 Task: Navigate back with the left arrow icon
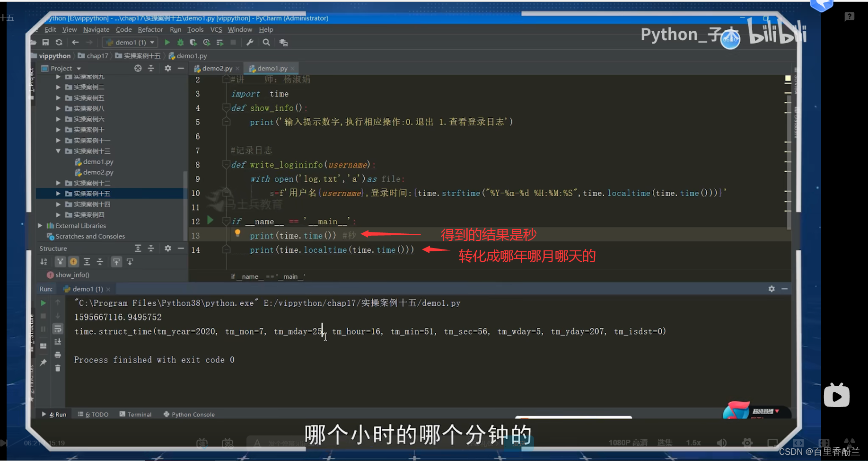click(x=75, y=43)
